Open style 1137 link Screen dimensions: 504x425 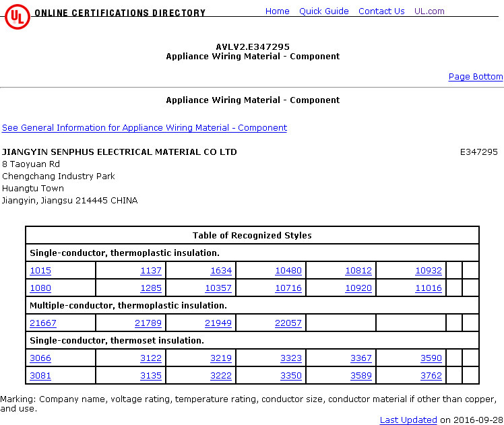click(151, 271)
